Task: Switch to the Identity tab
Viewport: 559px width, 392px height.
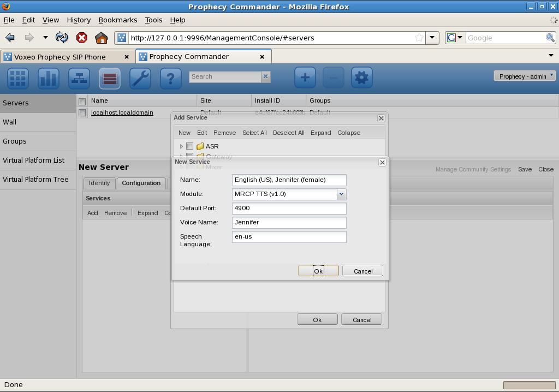Action: click(99, 183)
